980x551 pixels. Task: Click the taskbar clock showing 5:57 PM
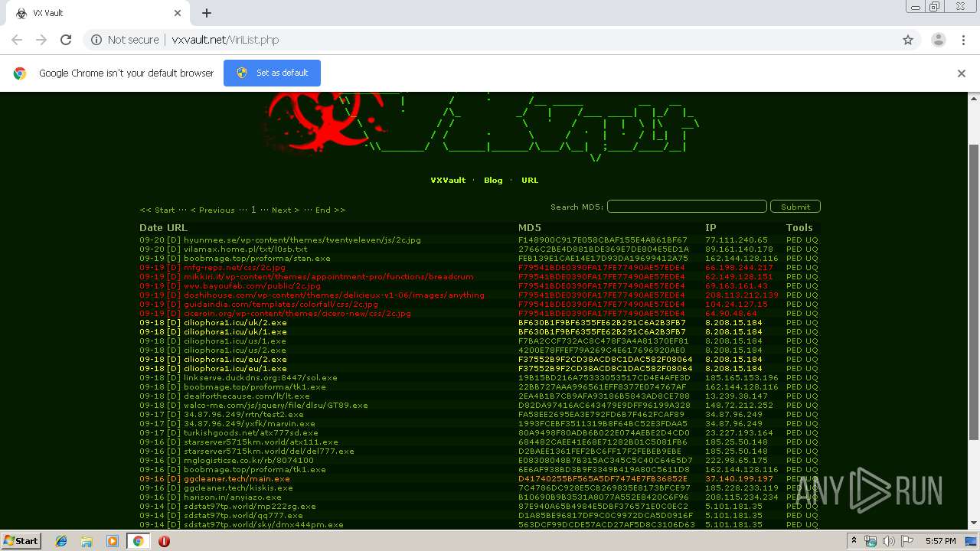click(x=940, y=541)
